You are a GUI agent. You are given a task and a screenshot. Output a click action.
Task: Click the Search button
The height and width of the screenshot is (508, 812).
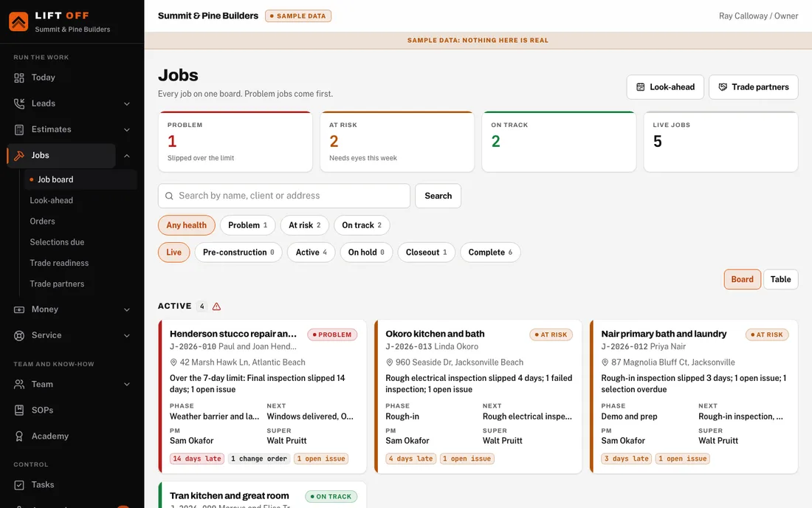click(438, 196)
